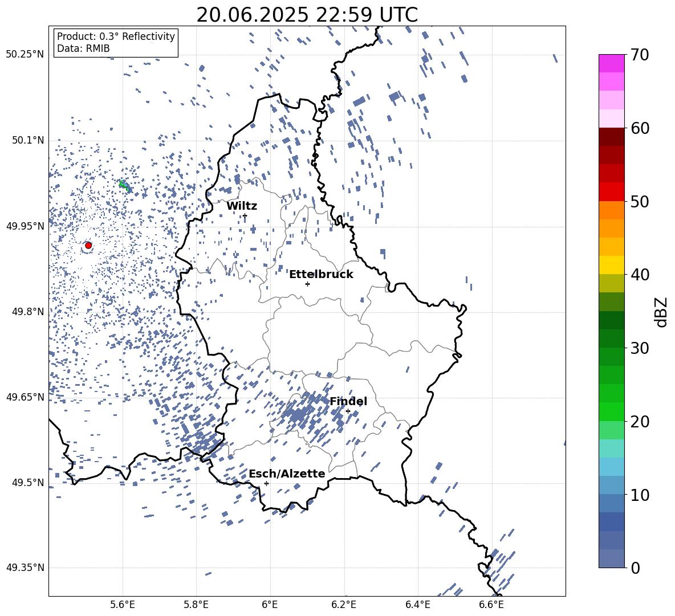
Task: Click the red radar location marker
Action: click(88, 245)
